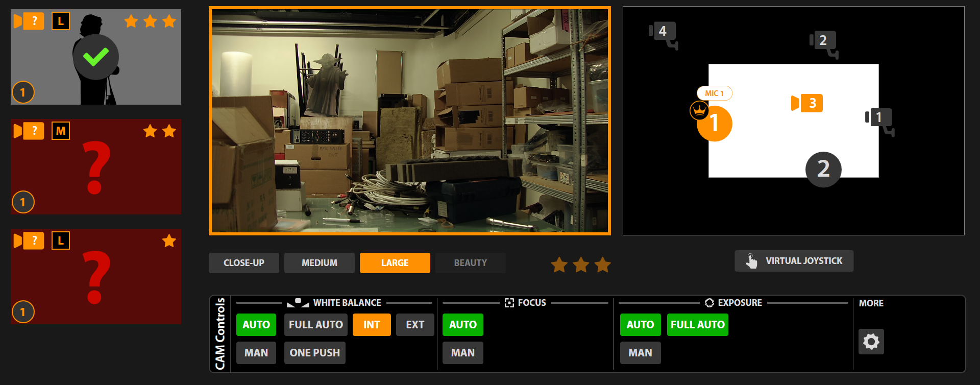Screen dimensions: 980x385
Task: Select the M preset thumbnail with two stars
Action: tap(96, 167)
